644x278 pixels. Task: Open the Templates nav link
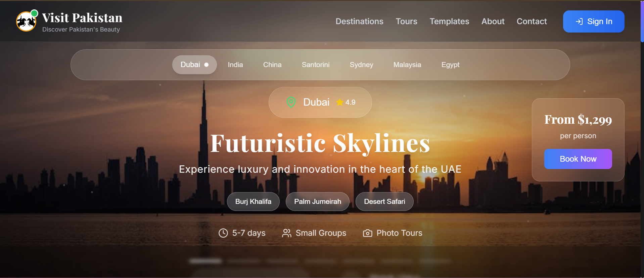click(x=449, y=21)
